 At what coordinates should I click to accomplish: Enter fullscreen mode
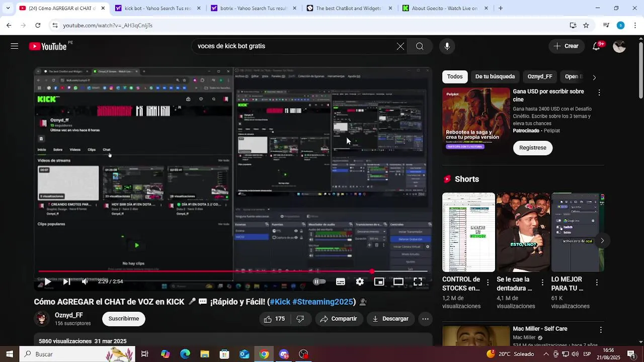pyautogui.click(x=418, y=282)
